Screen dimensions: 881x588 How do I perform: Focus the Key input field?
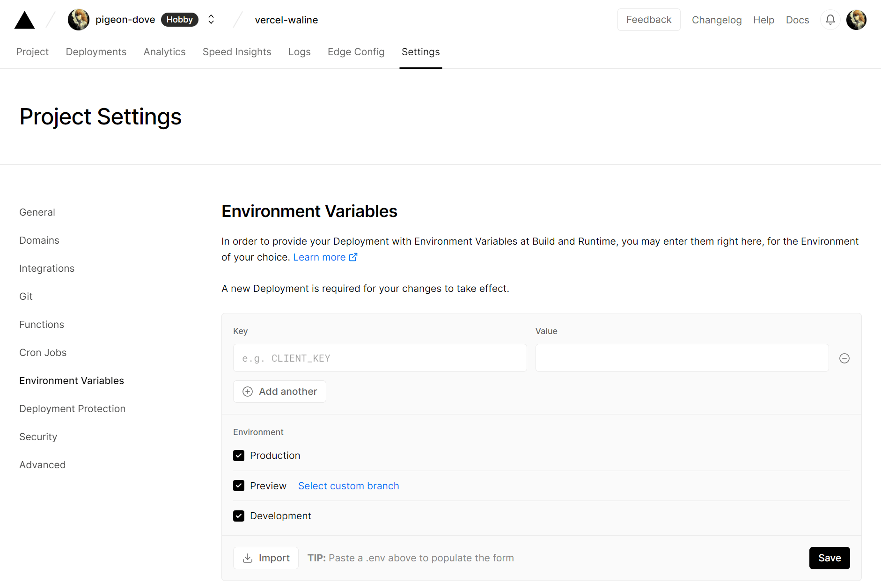point(380,358)
